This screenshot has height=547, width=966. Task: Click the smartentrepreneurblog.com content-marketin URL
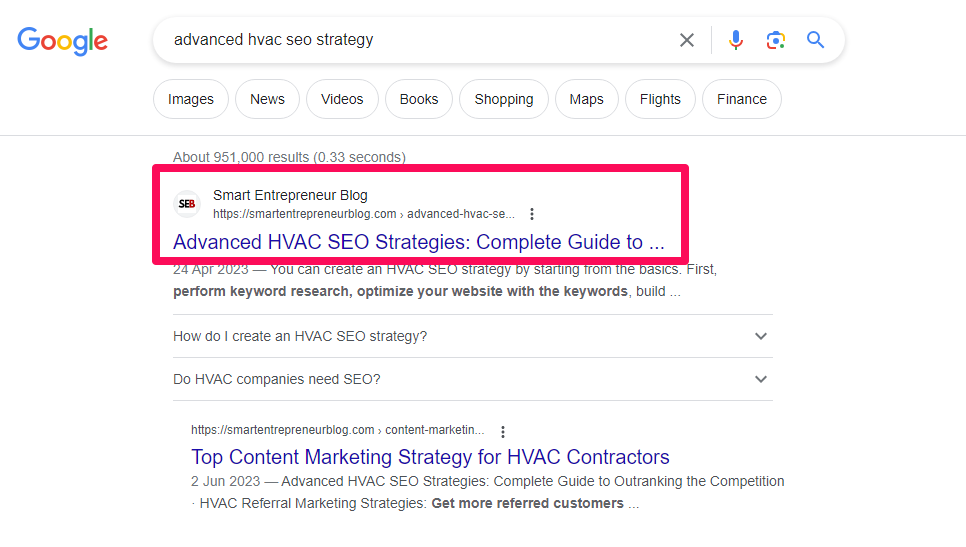tap(338, 430)
